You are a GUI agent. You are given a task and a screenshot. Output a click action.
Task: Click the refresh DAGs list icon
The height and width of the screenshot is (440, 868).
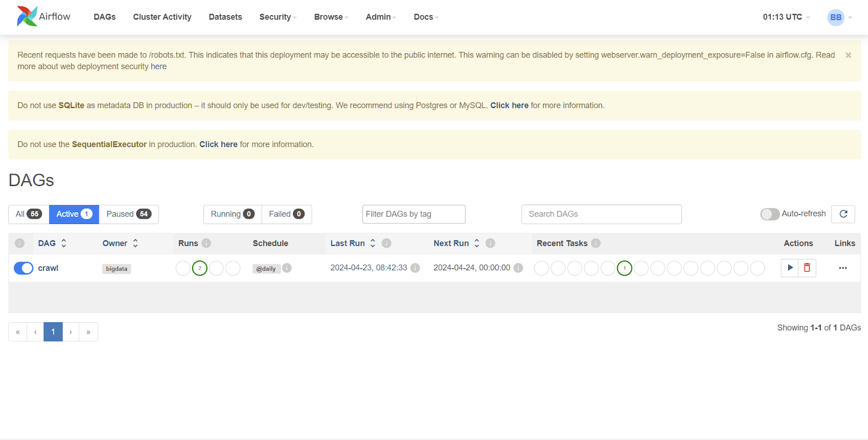pyautogui.click(x=843, y=214)
